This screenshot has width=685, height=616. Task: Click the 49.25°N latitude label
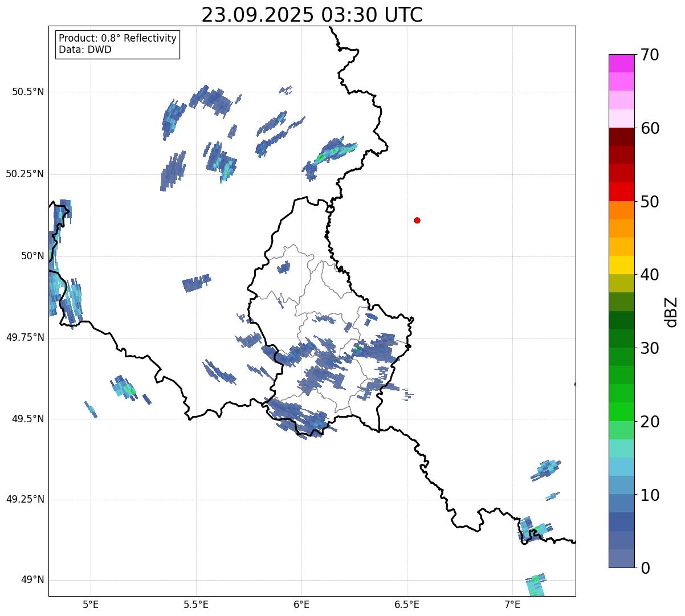point(25,500)
